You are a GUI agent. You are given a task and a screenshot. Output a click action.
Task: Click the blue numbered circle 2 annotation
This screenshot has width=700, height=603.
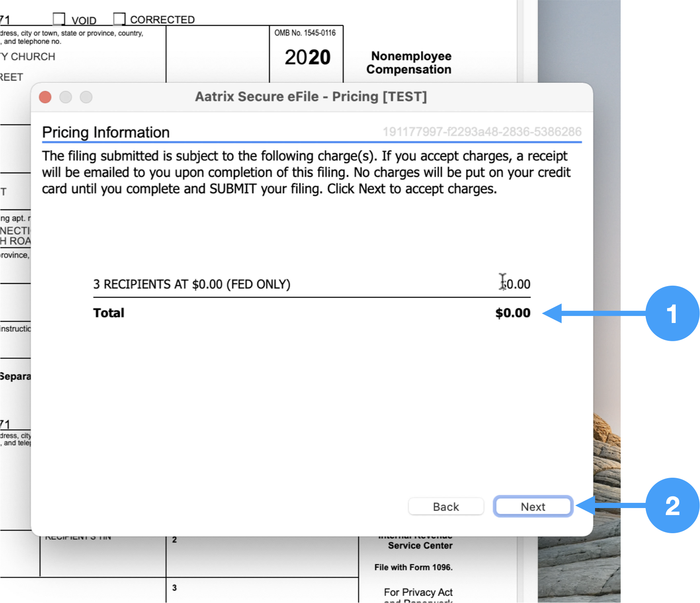[672, 505]
